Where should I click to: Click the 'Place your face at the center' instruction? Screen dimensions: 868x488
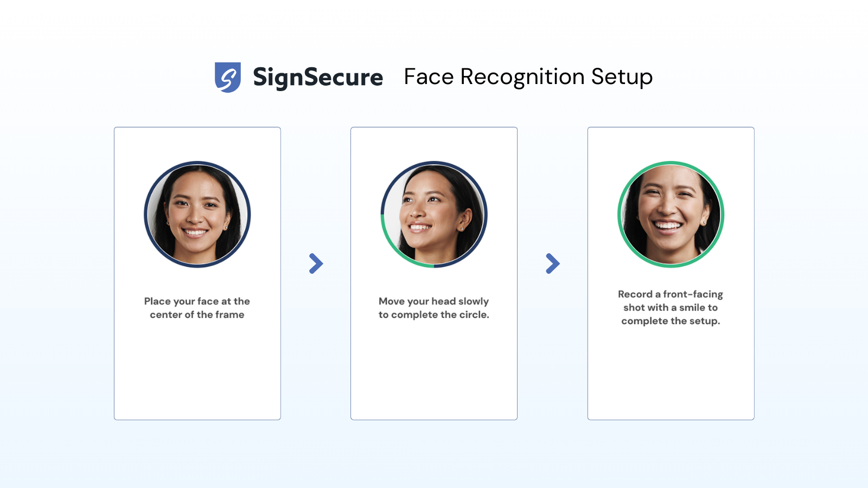pyautogui.click(x=197, y=308)
